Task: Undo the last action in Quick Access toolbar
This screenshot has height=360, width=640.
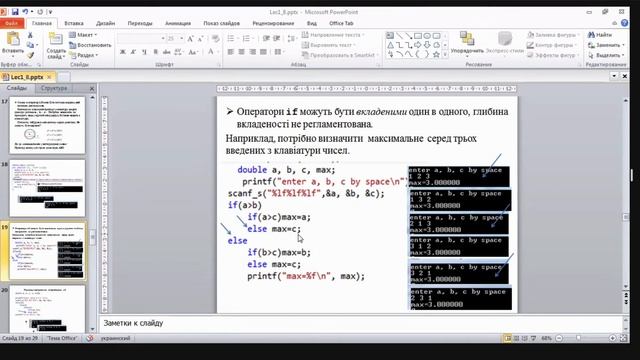Action: coord(25,12)
